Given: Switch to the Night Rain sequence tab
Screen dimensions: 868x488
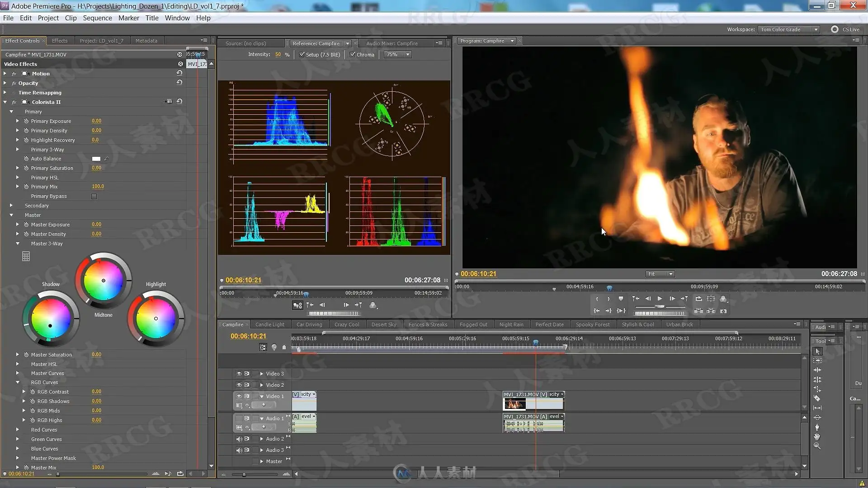Looking at the screenshot, I should point(511,324).
